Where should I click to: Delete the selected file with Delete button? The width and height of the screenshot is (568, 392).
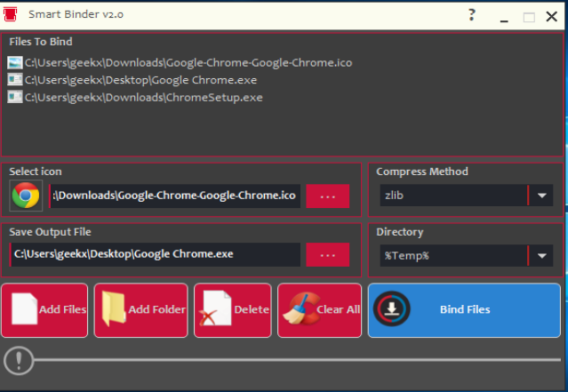(233, 310)
